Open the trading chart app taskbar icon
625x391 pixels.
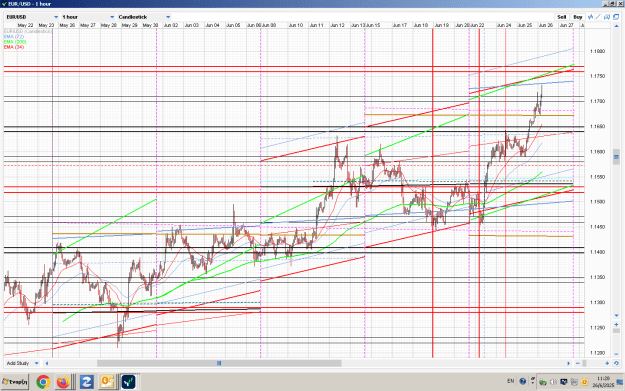[128, 382]
